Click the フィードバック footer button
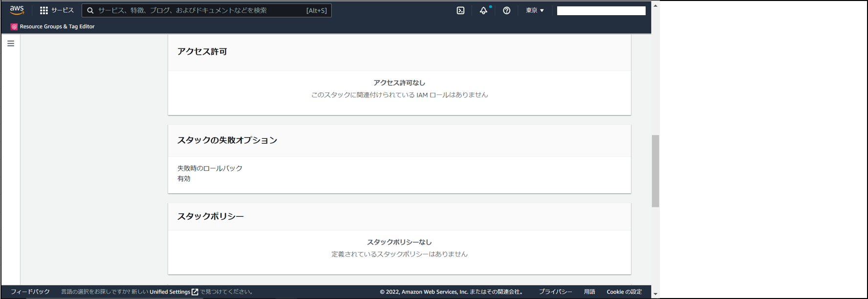 point(30,292)
